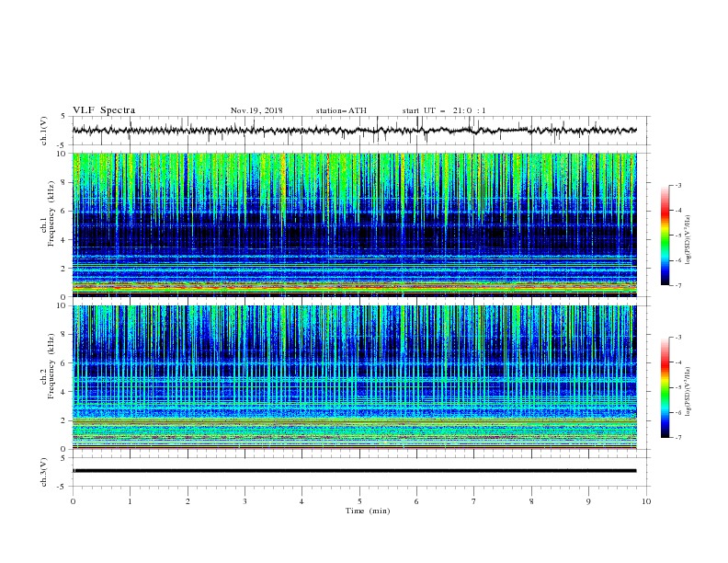Click time axis tick label "6"
The image size is (728, 563).
click(416, 501)
